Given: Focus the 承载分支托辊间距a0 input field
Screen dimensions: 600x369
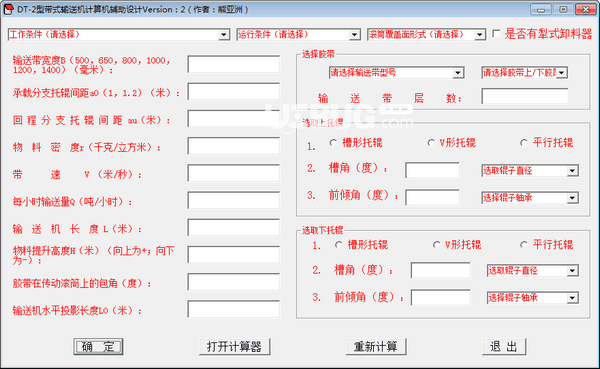Looking at the screenshot, I should [x=234, y=91].
